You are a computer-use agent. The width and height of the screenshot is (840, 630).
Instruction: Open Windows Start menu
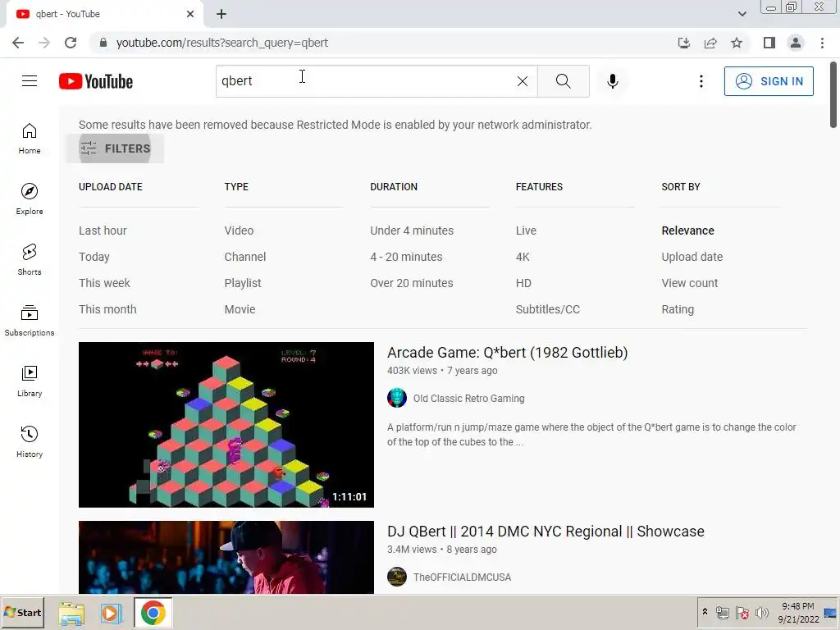(22, 612)
